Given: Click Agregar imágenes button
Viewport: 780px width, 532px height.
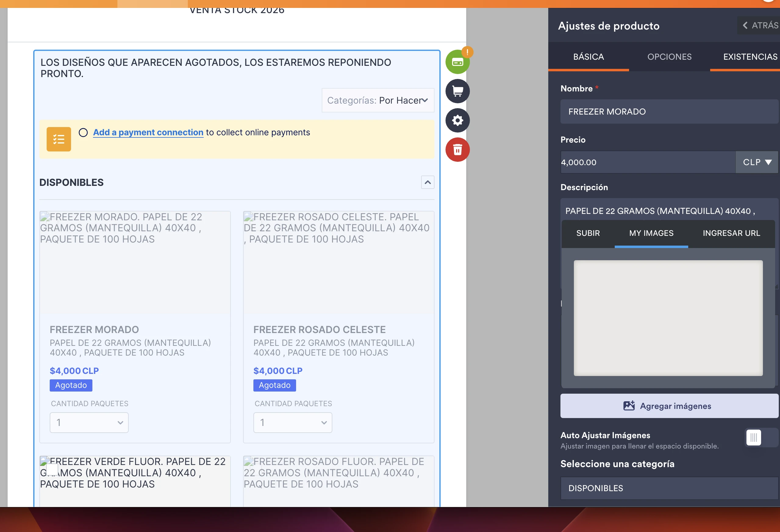Looking at the screenshot, I should coord(669,406).
